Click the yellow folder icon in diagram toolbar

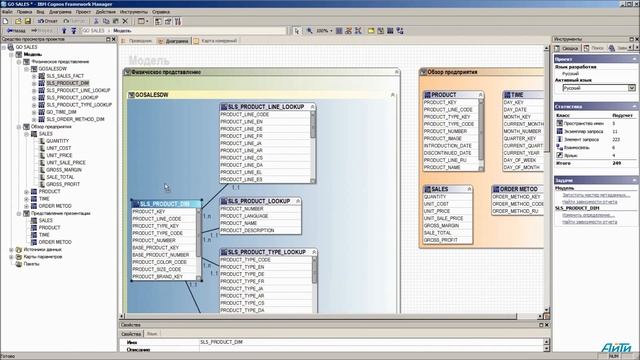click(371, 31)
